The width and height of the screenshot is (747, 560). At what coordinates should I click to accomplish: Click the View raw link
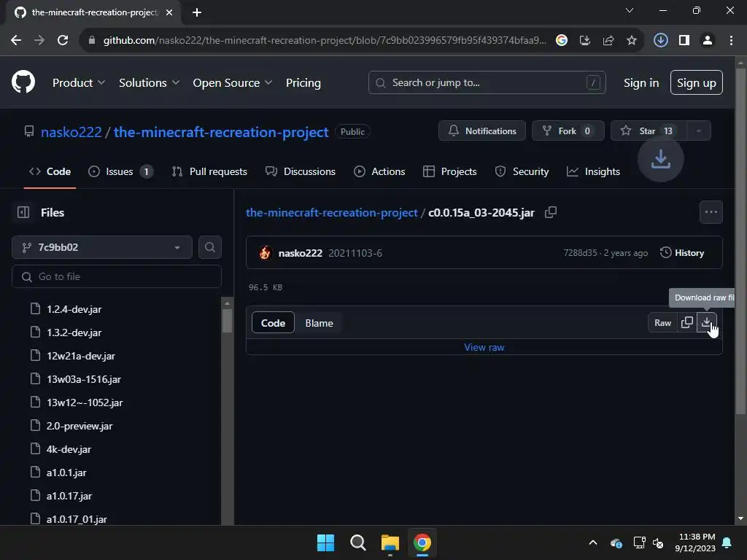[x=484, y=347]
